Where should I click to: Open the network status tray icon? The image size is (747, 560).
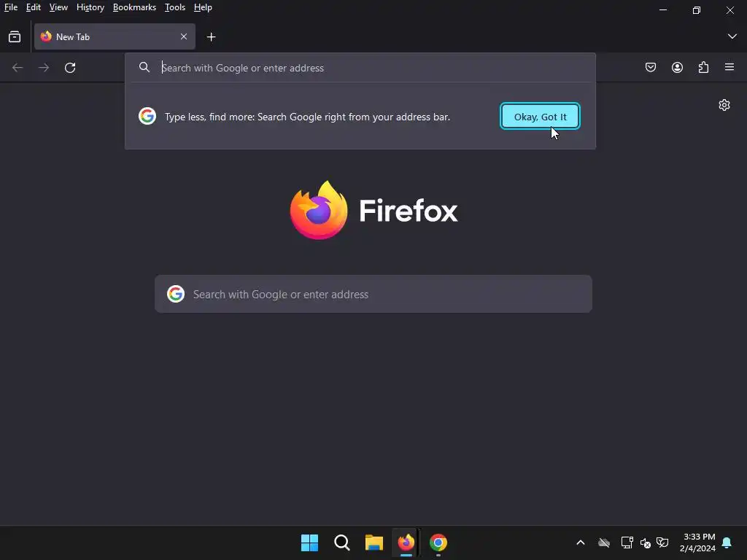[627, 542]
